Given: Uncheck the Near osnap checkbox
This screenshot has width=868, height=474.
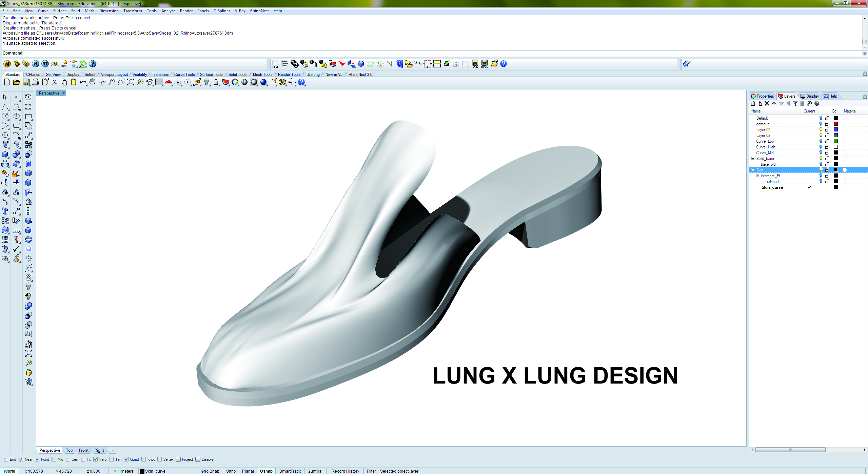Looking at the screenshot, I should [x=21, y=459].
